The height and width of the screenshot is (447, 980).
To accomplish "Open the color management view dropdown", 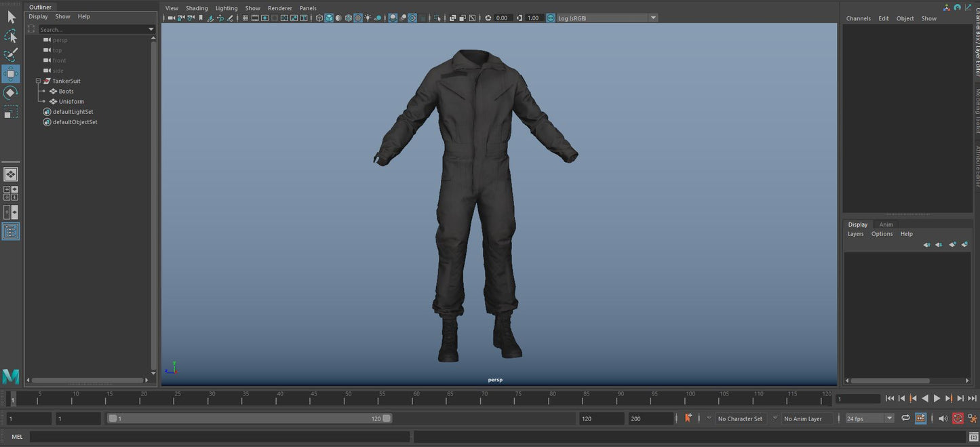I will 652,18.
